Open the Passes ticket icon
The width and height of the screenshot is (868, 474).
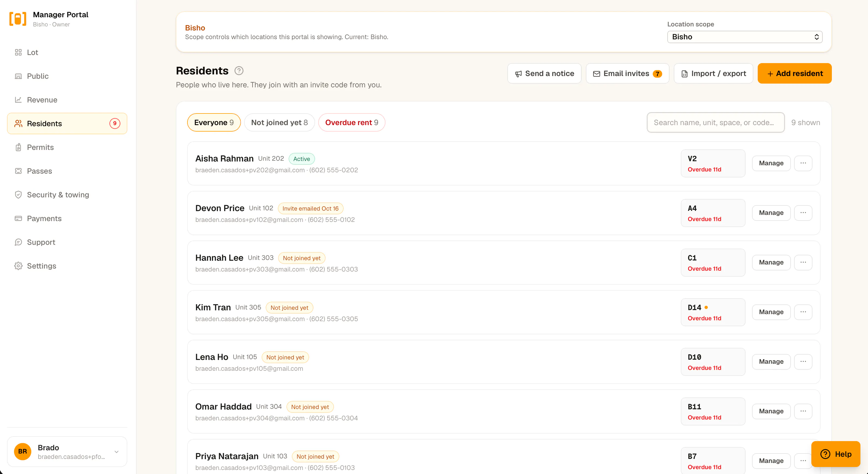pos(18,171)
